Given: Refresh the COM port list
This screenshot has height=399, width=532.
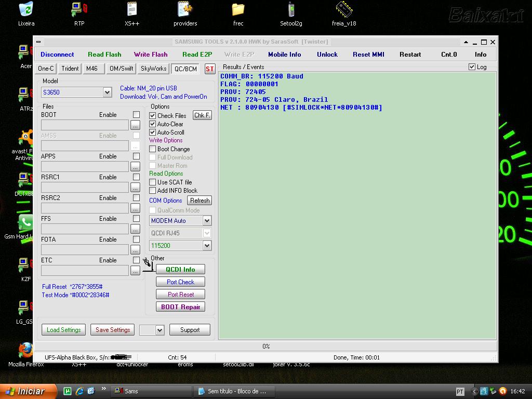Looking at the screenshot, I should pos(199,201).
